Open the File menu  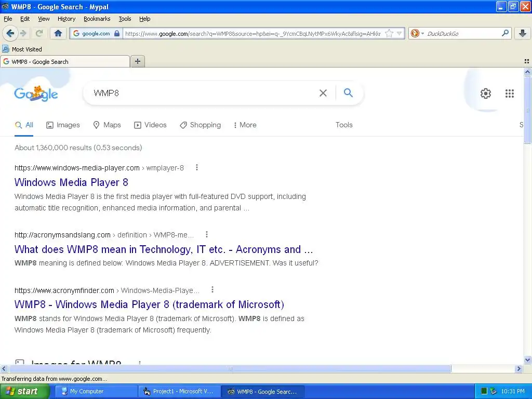(8, 19)
